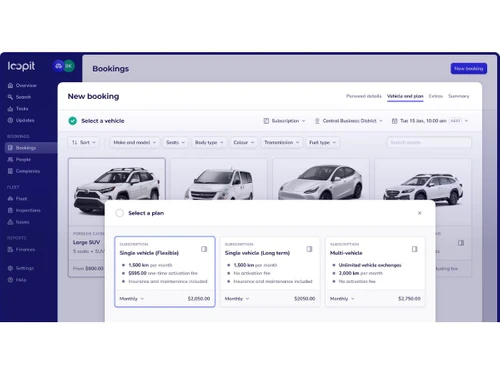Screen dimensions: 500x375
Task: Open Issues in the sidebar
Action: pos(18,222)
